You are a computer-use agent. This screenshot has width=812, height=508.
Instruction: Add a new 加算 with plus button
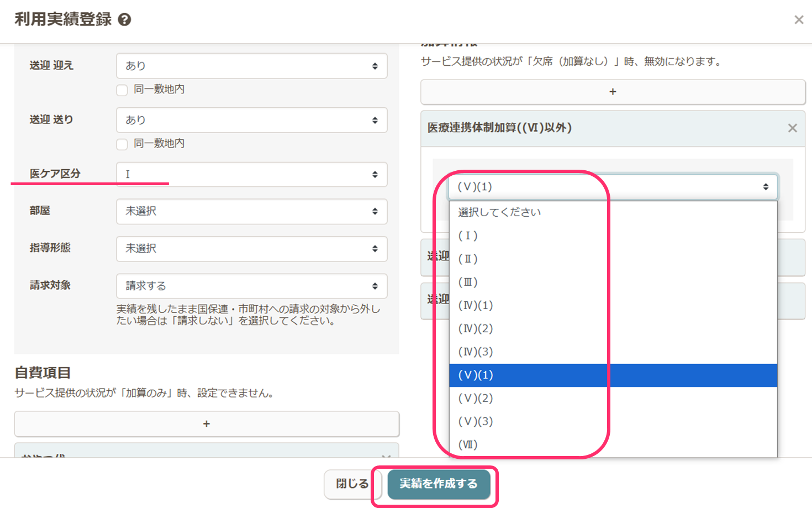pos(613,92)
